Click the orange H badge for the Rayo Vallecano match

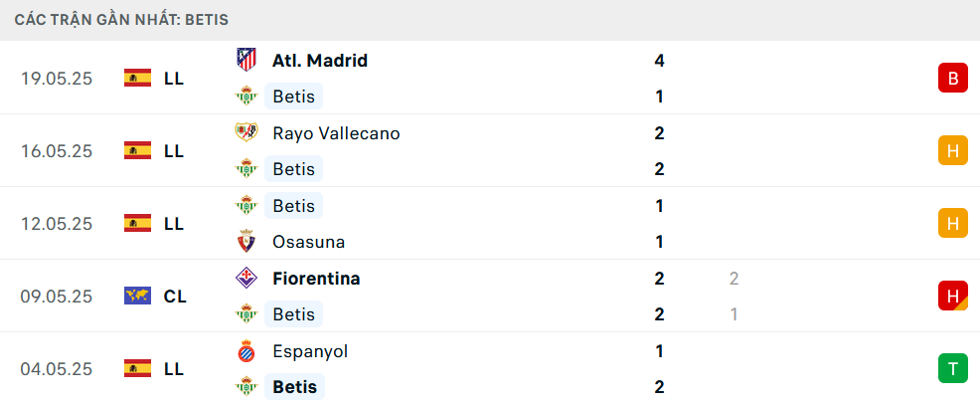(x=952, y=150)
